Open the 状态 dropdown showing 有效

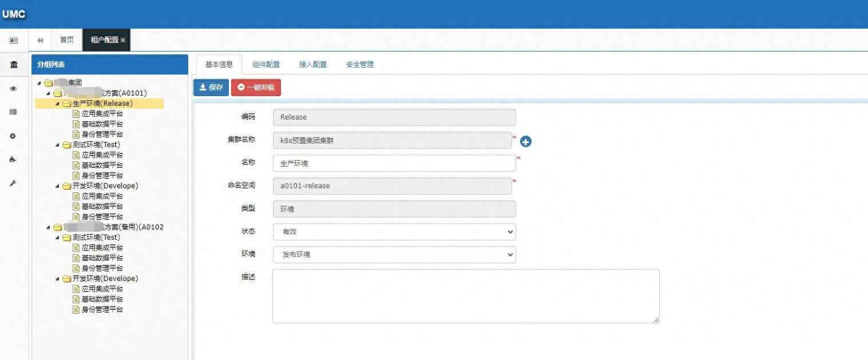tap(394, 232)
